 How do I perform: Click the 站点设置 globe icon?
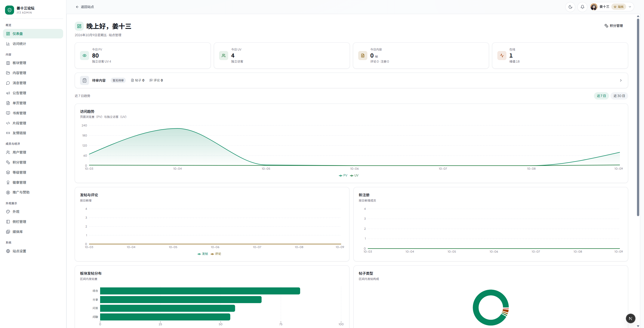click(8, 251)
